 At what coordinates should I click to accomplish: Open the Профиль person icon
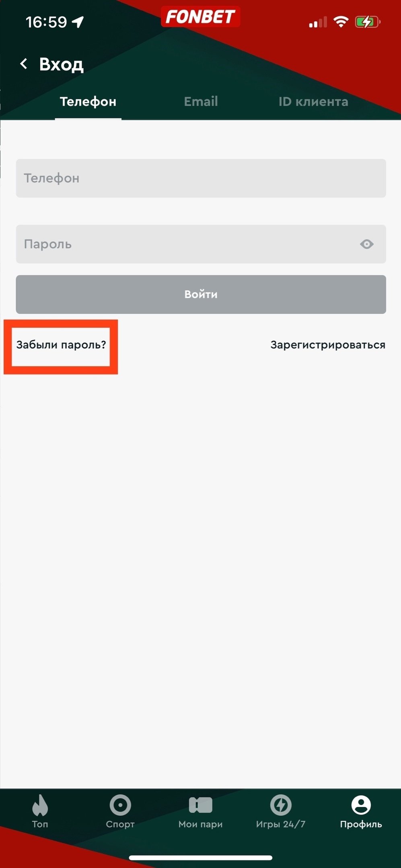point(361,805)
